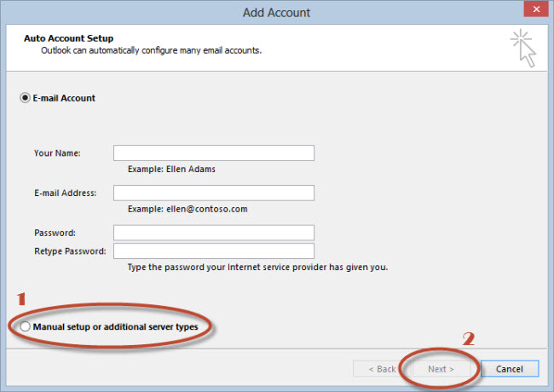
Task: Click the Your Name text field
Action: tap(214, 153)
